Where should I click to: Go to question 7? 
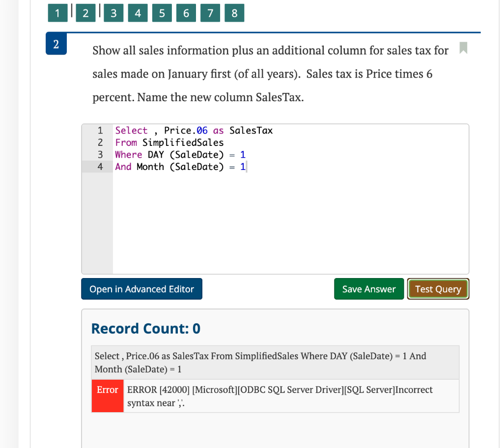pos(210,13)
